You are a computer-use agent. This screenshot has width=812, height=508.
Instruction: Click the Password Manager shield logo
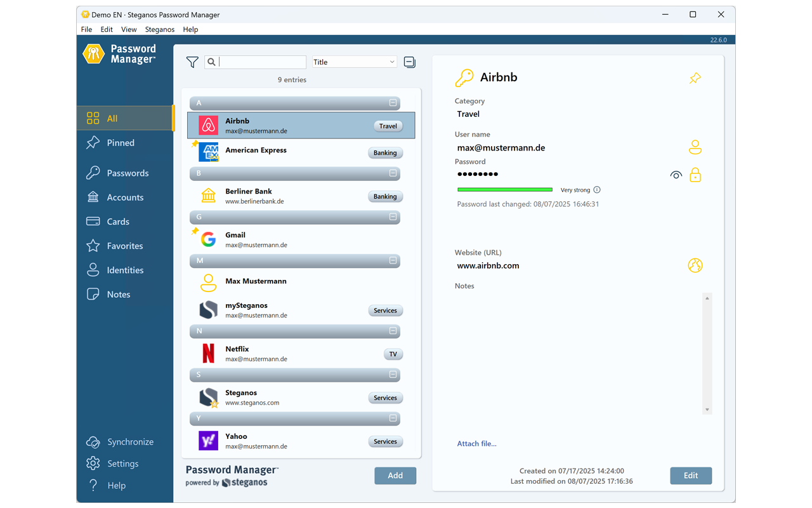[x=94, y=54]
